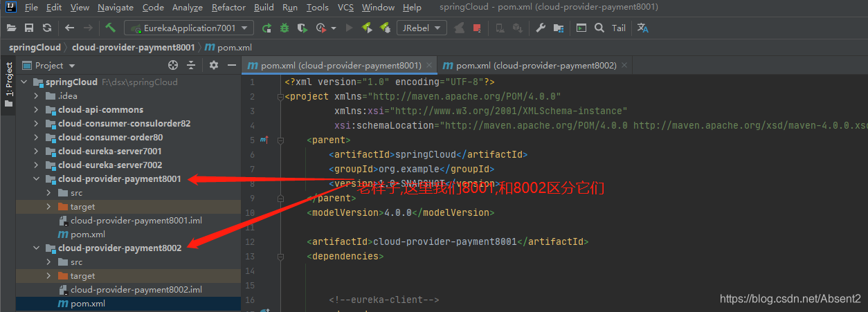Open the profiler dropdown arrow
Viewport: 868px width, 312px height.
coord(334,28)
